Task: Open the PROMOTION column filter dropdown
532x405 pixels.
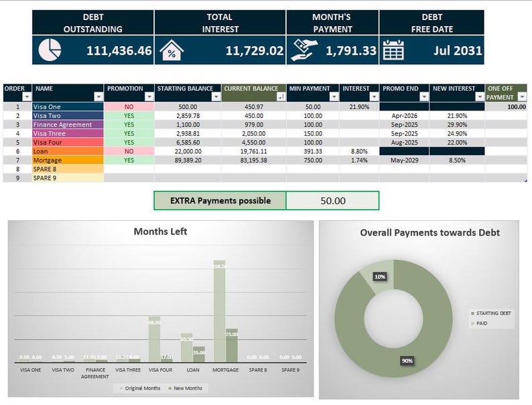Action: point(149,97)
